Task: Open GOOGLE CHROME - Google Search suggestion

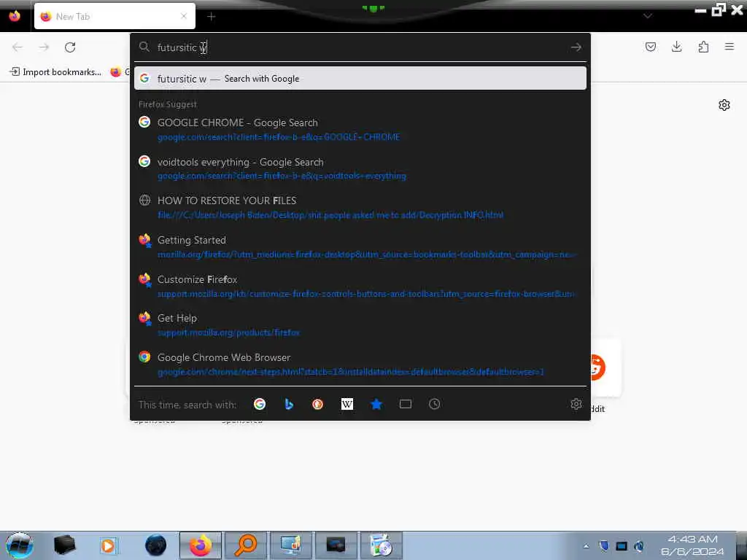Action: [360, 130]
